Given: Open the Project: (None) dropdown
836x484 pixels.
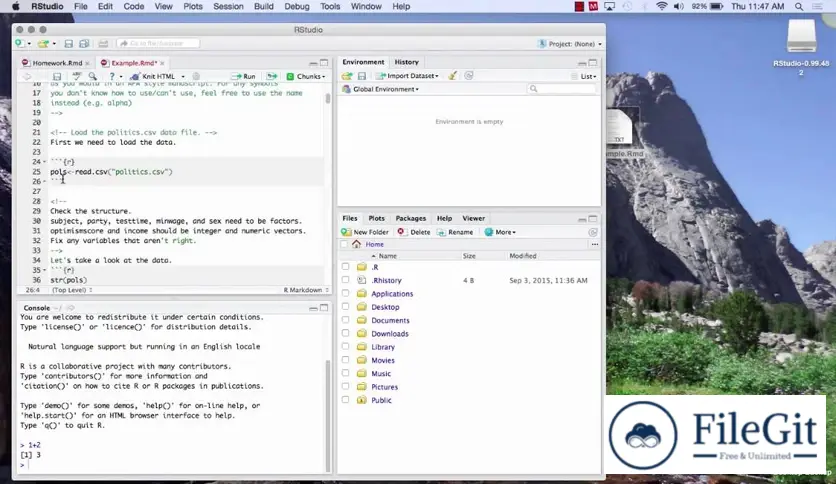Looking at the screenshot, I should (x=570, y=44).
